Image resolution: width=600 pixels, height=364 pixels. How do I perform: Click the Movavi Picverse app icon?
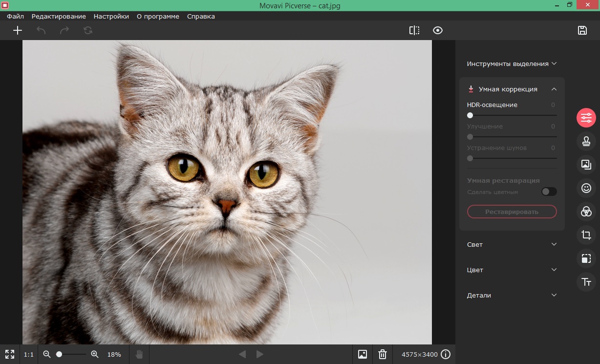5,5
